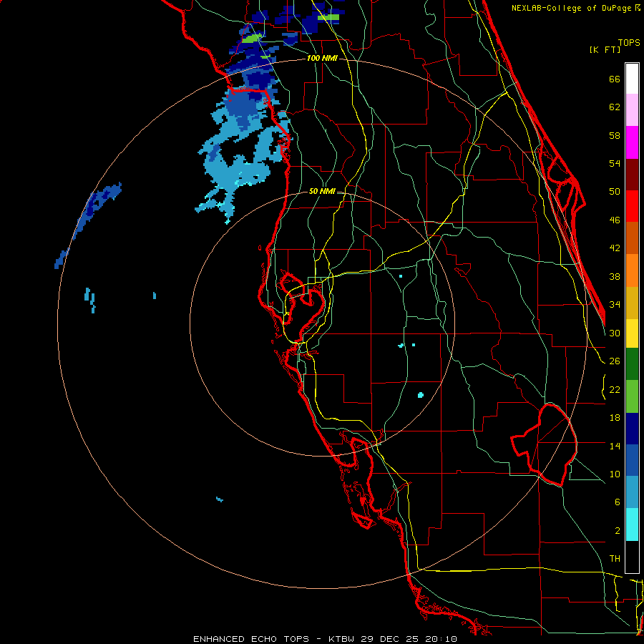Screen dimensions: 644x644
Task: Click the 14 legend value
Action: pos(615,446)
